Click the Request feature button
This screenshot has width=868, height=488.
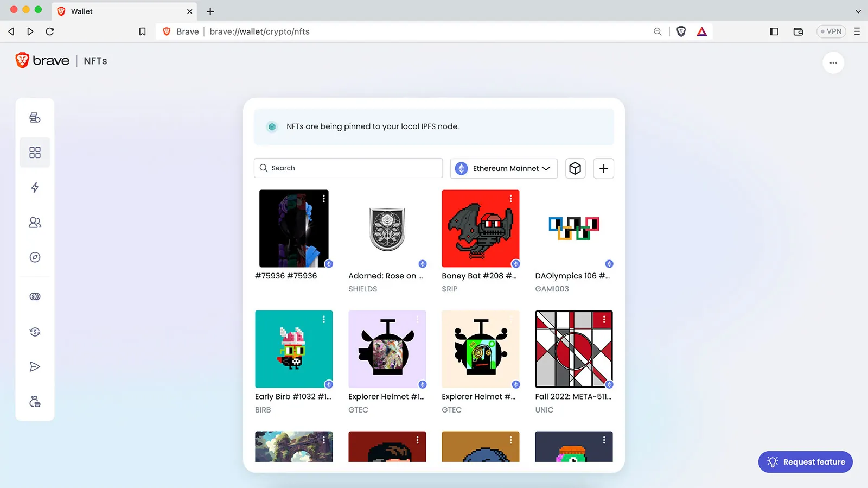[x=805, y=462]
